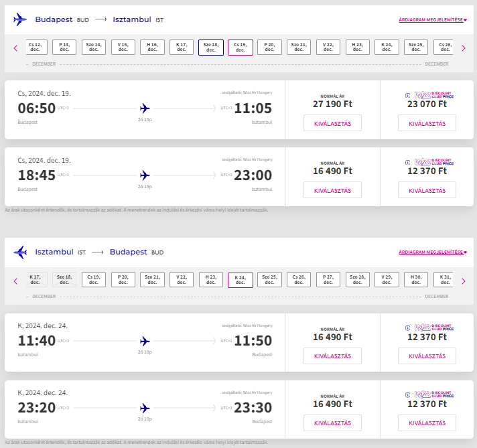Select outbound date V 22, dec.
477x448 pixels.
tap(328, 47)
